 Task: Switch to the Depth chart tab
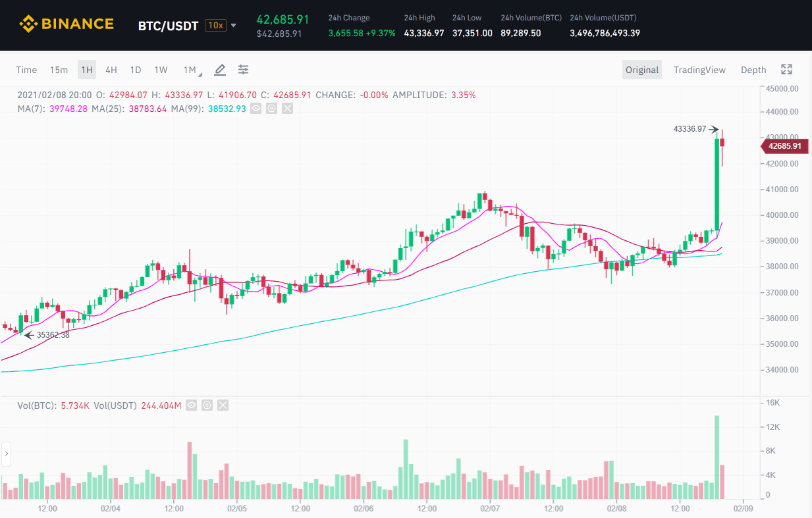tap(753, 70)
